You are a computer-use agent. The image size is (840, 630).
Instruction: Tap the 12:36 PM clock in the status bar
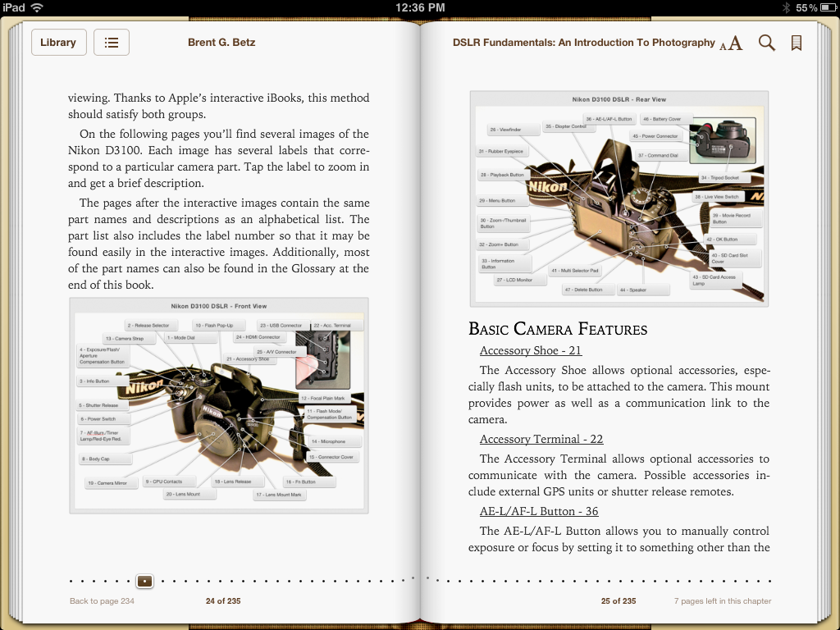coord(420,7)
